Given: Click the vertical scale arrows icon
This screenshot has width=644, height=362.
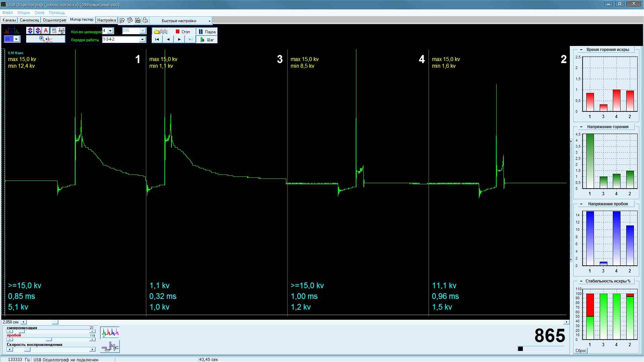Looking at the screenshot, I should pyautogui.click(x=30, y=31).
